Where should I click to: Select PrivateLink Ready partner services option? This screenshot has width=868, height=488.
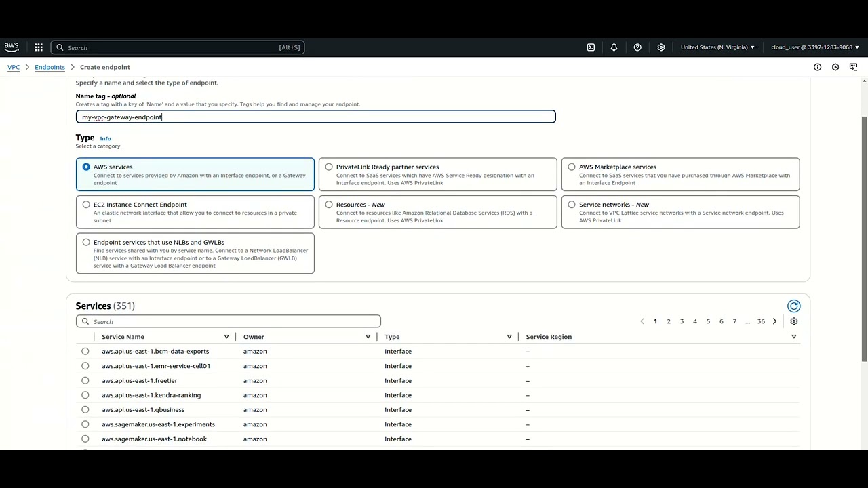(x=437, y=174)
